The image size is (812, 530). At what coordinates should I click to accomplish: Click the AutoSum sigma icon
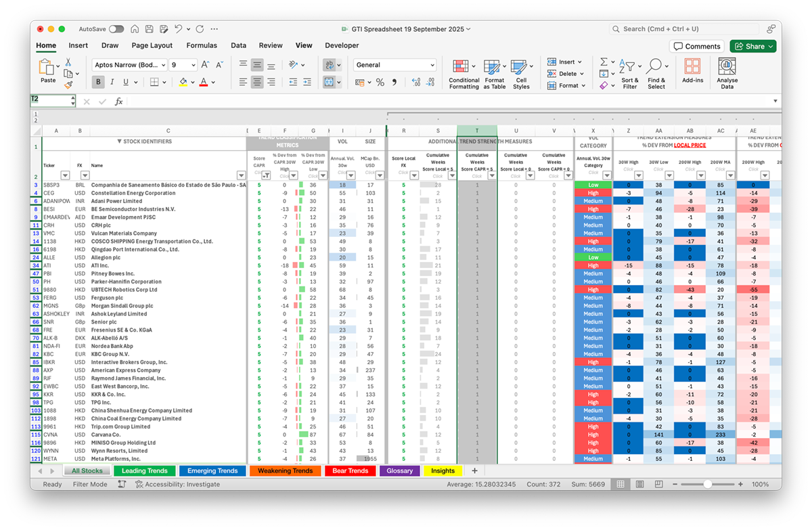pyautogui.click(x=603, y=62)
